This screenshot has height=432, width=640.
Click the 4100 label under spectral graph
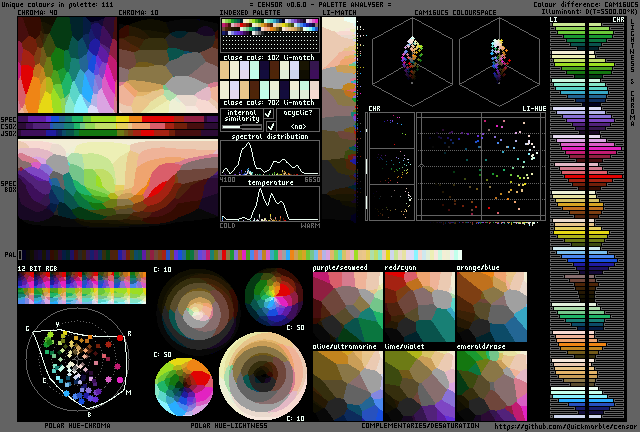[227, 180]
